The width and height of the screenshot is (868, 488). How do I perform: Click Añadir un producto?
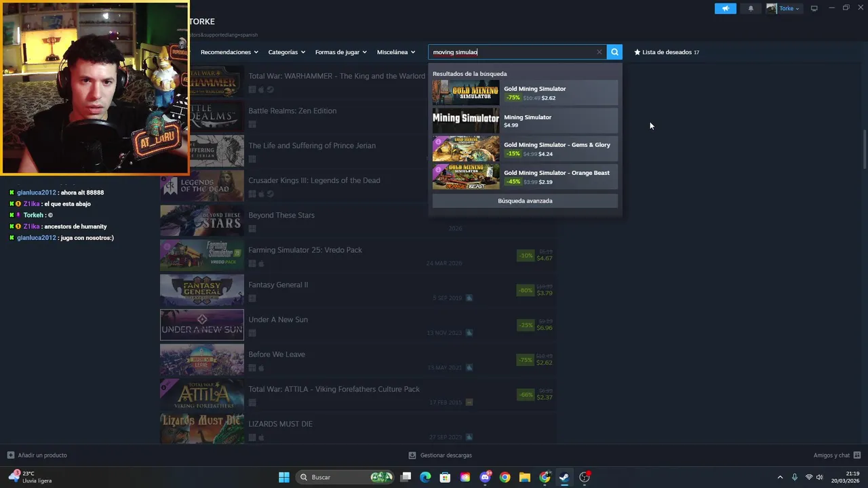tap(43, 455)
